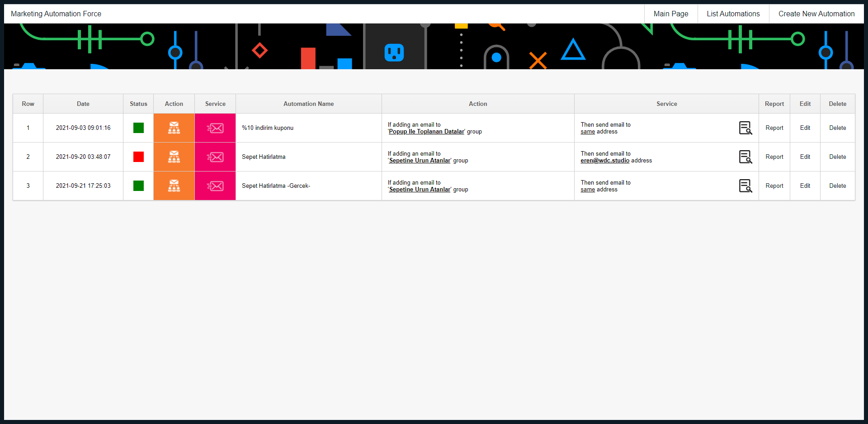Click the eren@wdc.studio address link
Screen dimensions: 868x424
(605, 161)
